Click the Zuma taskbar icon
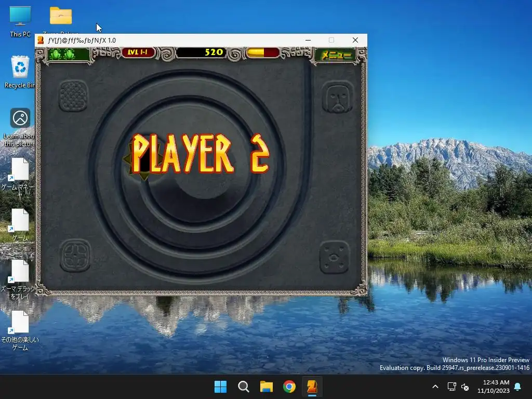The width and height of the screenshot is (532, 399). [312, 387]
